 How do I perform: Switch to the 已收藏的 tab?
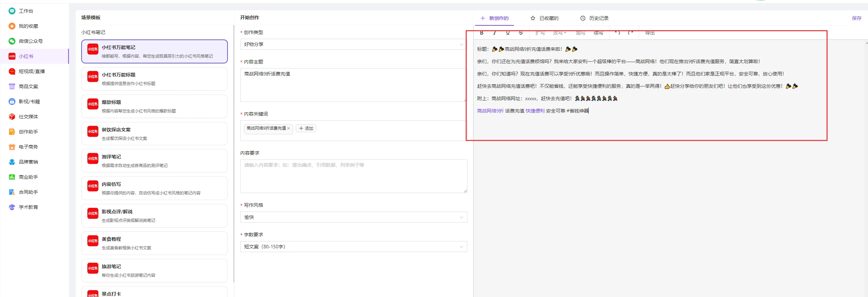pos(545,18)
